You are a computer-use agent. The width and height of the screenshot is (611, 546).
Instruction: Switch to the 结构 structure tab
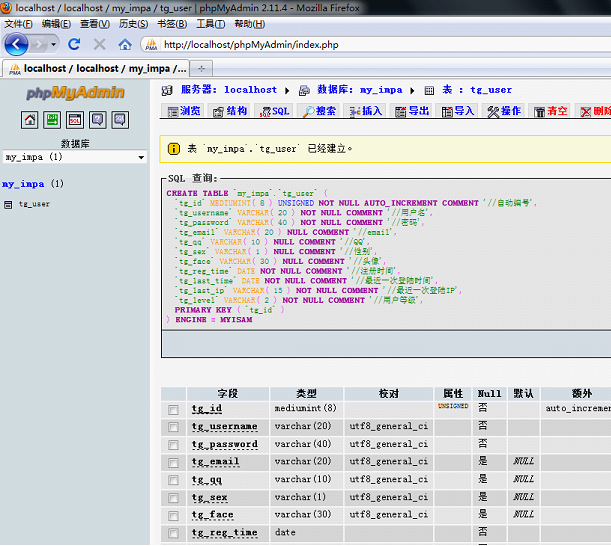[x=230, y=111]
